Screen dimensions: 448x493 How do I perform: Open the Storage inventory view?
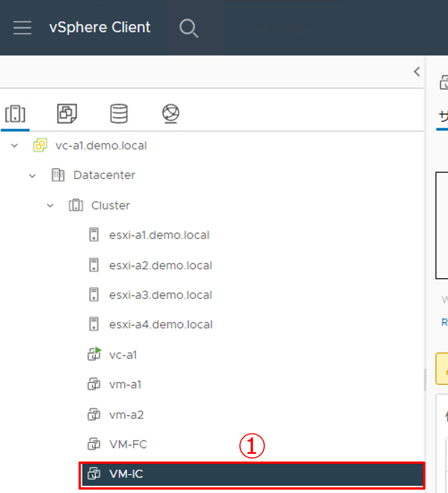(x=119, y=114)
